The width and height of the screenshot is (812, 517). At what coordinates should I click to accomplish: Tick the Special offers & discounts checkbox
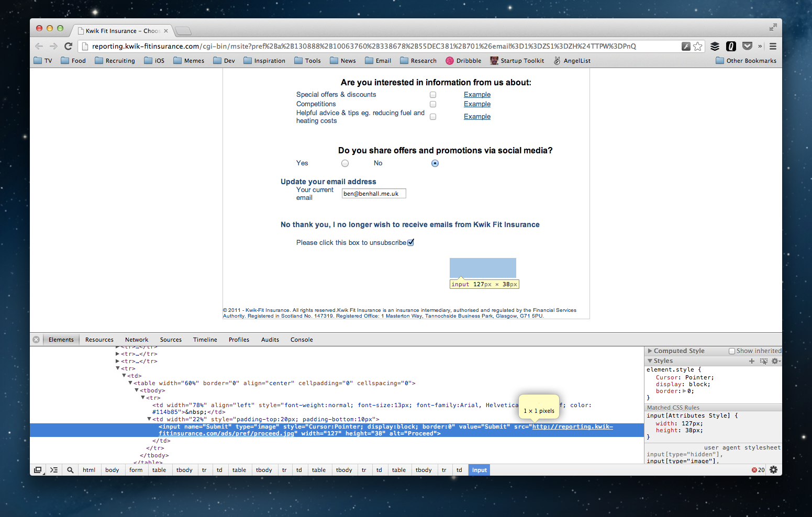click(433, 95)
